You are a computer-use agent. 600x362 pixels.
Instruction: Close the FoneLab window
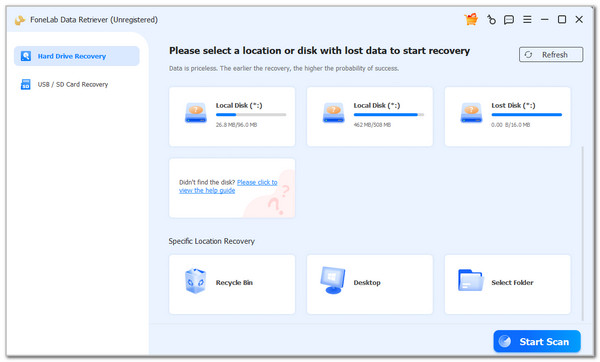tap(579, 20)
